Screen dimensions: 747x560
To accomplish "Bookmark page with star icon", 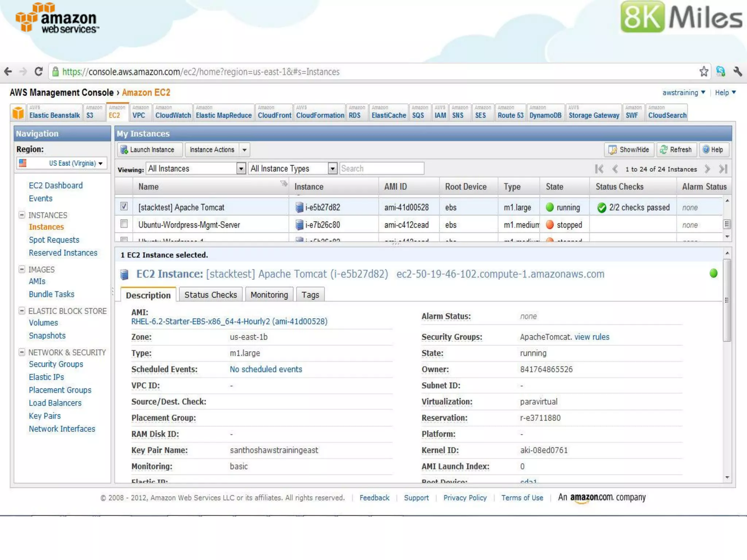I will tap(704, 71).
